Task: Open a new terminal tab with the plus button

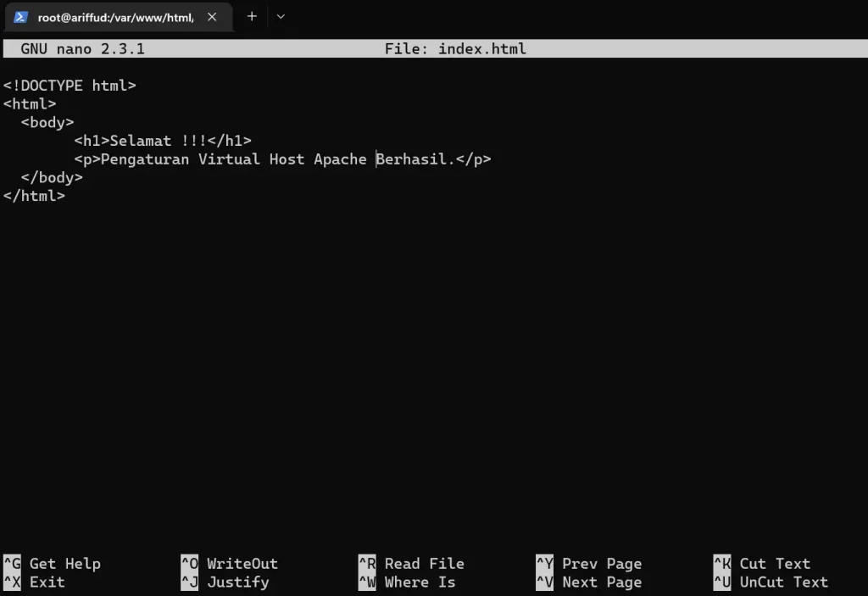Action: click(252, 16)
